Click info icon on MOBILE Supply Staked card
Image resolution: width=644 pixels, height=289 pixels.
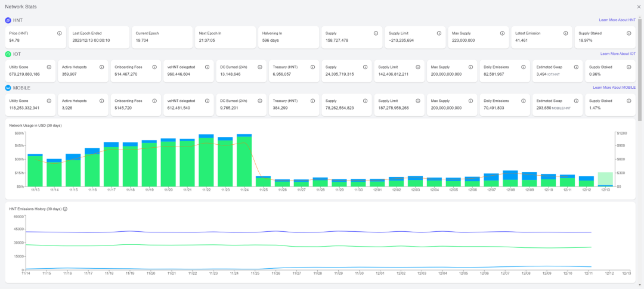[x=628, y=101]
